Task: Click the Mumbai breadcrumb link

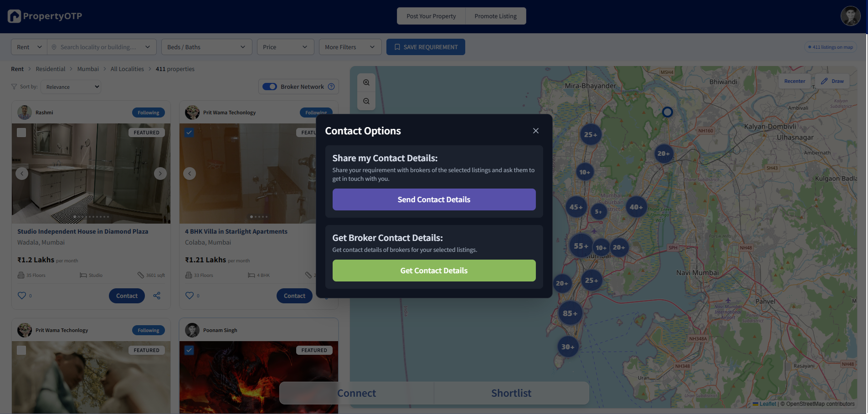Action: [88, 69]
